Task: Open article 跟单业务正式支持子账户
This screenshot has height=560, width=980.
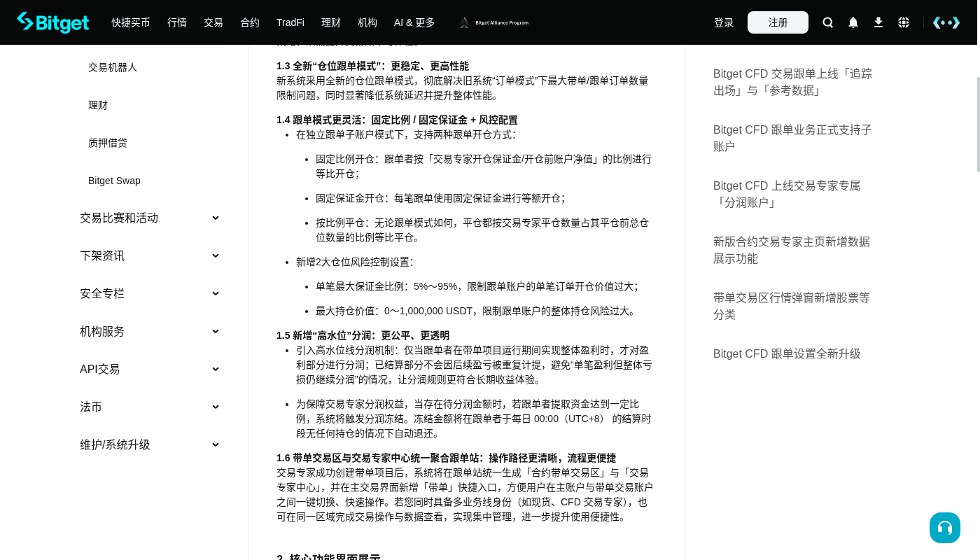Action: pyautogui.click(x=792, y=138)
